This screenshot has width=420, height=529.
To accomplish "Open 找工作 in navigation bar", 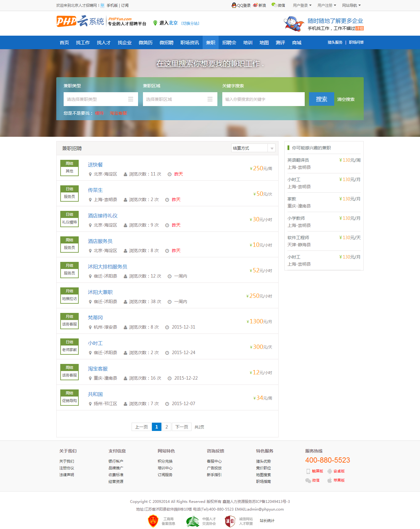I will pos(83,43).
